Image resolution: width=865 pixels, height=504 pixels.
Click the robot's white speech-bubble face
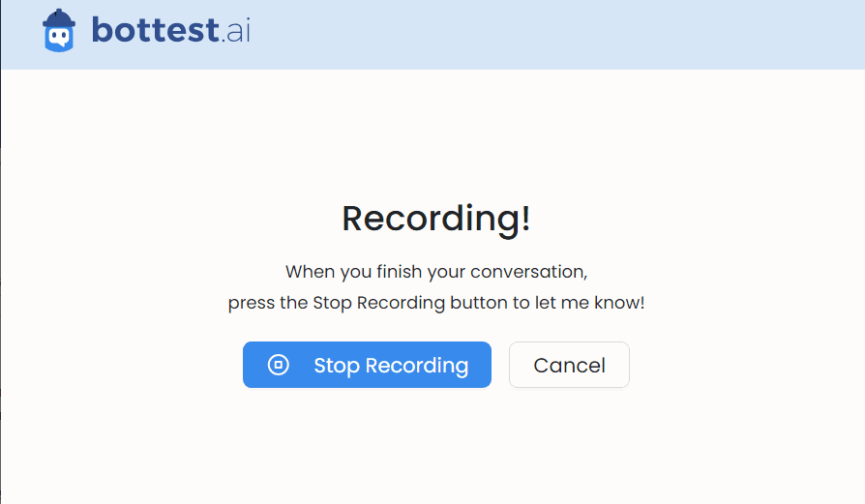pos(59,38)
